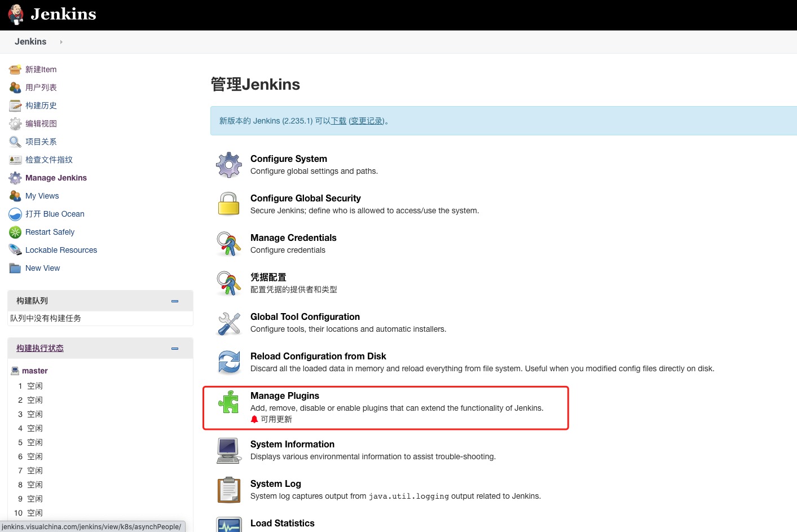Click the Blue Ocean circle icon
797x532 pixels.
tap(15, 214)
